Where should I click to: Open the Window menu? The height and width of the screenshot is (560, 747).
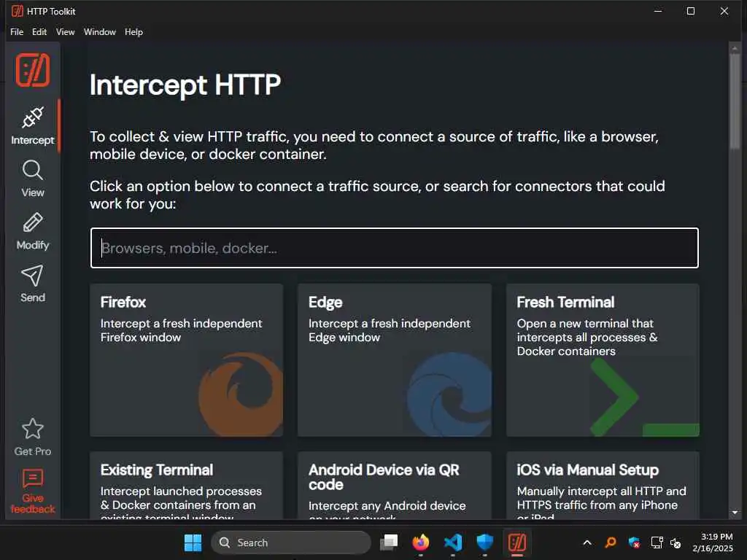tap(100, 32)
